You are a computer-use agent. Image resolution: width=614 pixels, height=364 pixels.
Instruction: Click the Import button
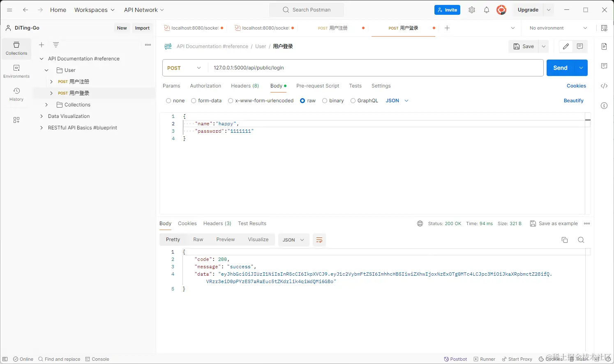pos(142,28)
